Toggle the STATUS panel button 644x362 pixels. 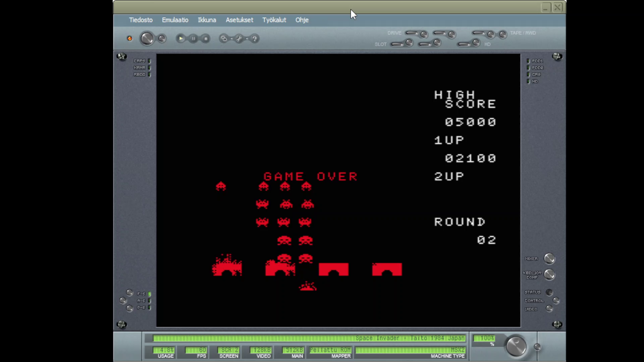point(549,292)
